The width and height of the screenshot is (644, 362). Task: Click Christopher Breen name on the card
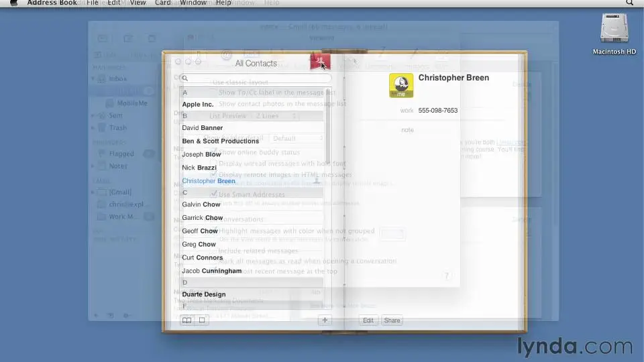coord(453,78)
